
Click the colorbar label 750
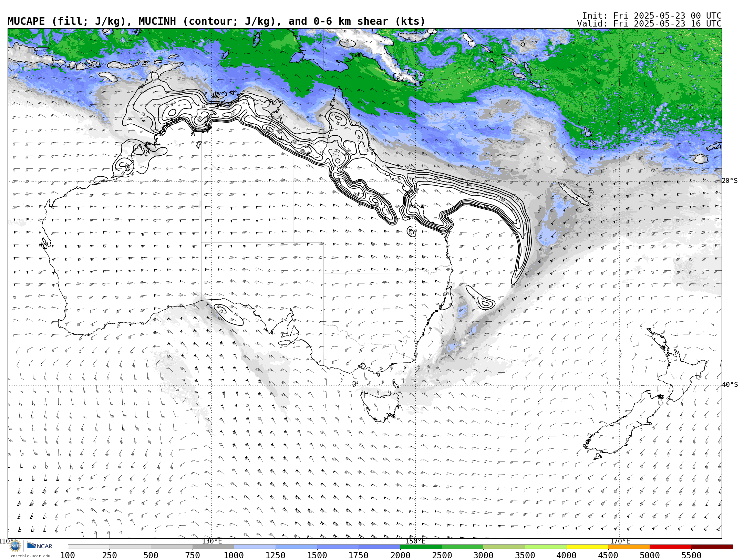pyautogui.click(x=193, y=555)
